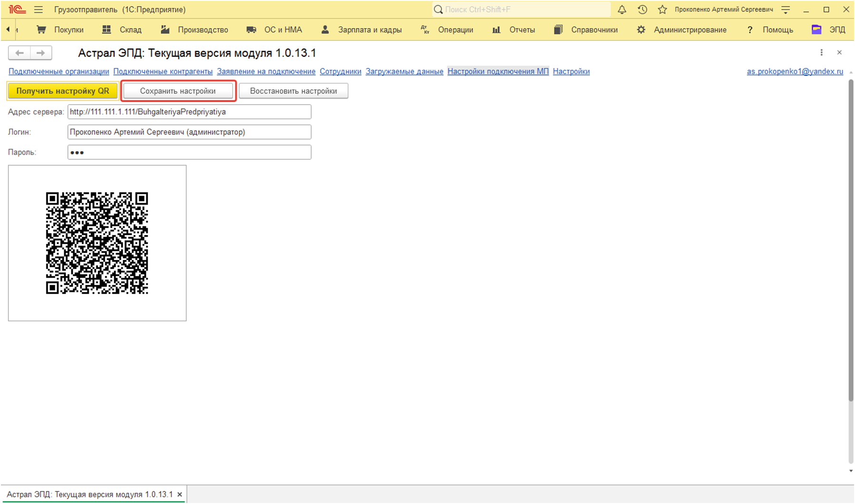Close the bottom Астрал ЭПД tab
The width and height of the screenshot is (855, 504).
pyautogui.click(x=180, y=494)
